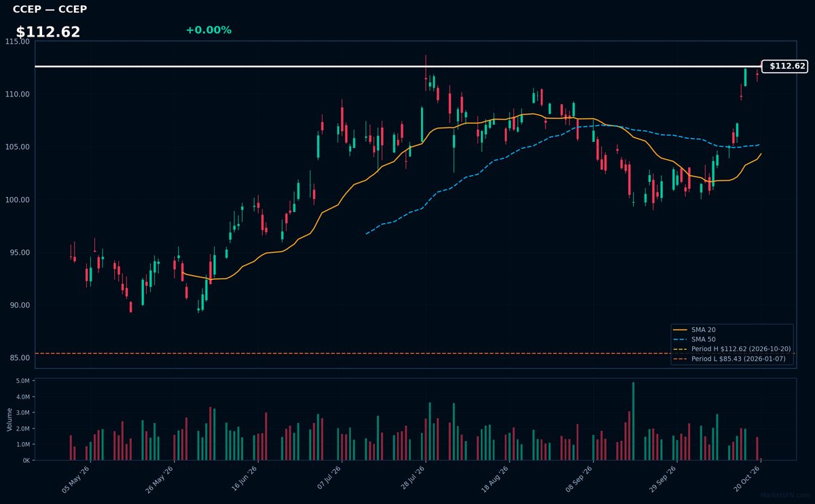
Task: Click the tallest volume bar near mid-September
Action: [x=633, y=421]
